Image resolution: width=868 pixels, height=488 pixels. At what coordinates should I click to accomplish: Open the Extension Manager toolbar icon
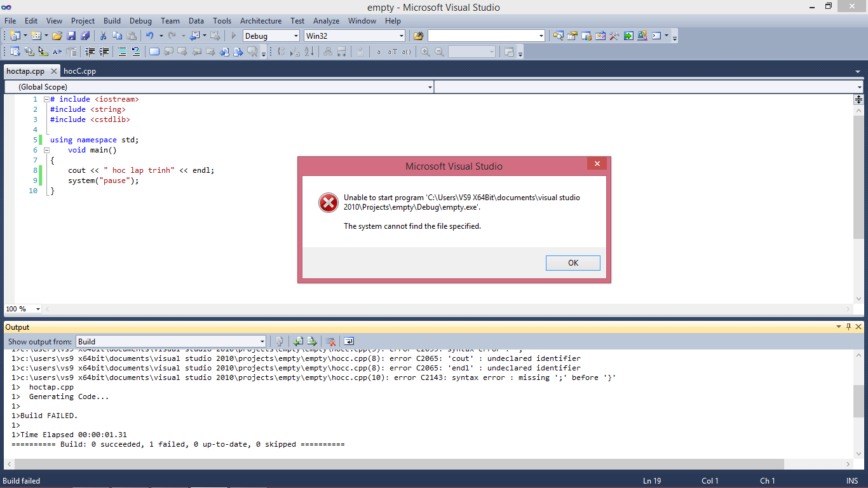[x=642, y=36]
